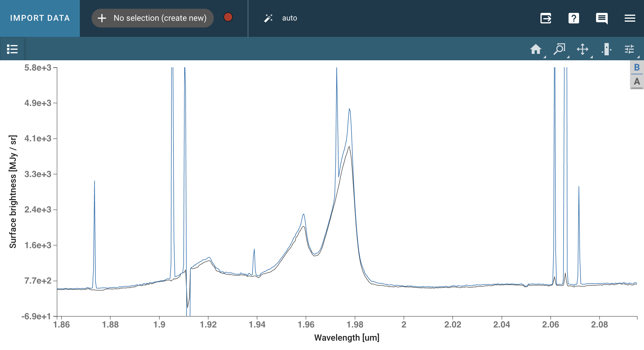Click the IMPORT DATA button

(x=40, y=18)
